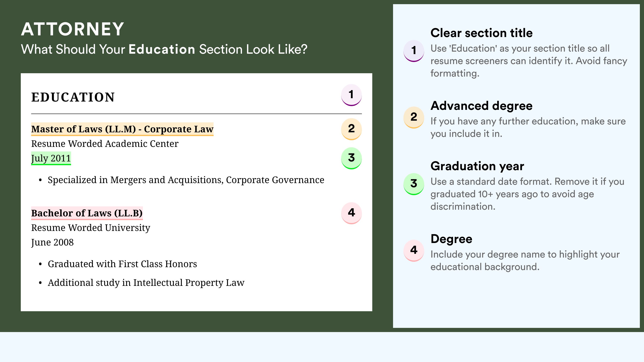The height and width of the screenshot is (362, 644).
Task: Select the purple 1 badge next to Clear section title
Action: 413,51
